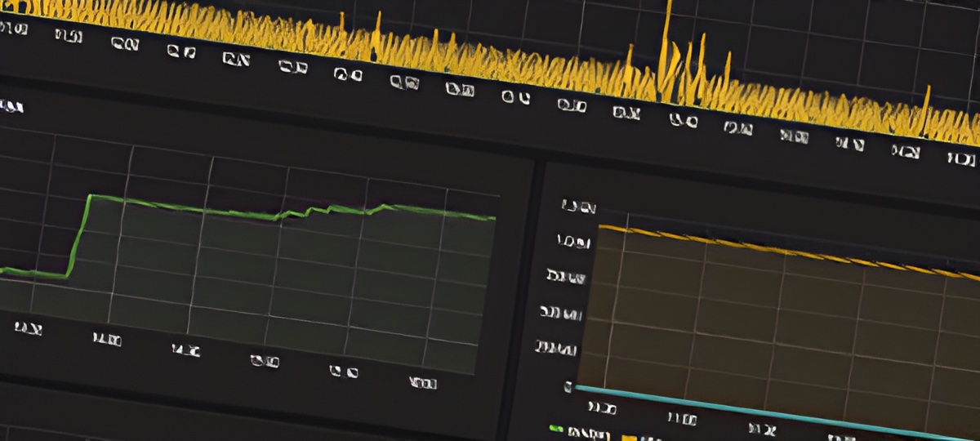Click the small yellow spike at far right
The height and width of the screenshot is (441, 980).
[926, 106]
